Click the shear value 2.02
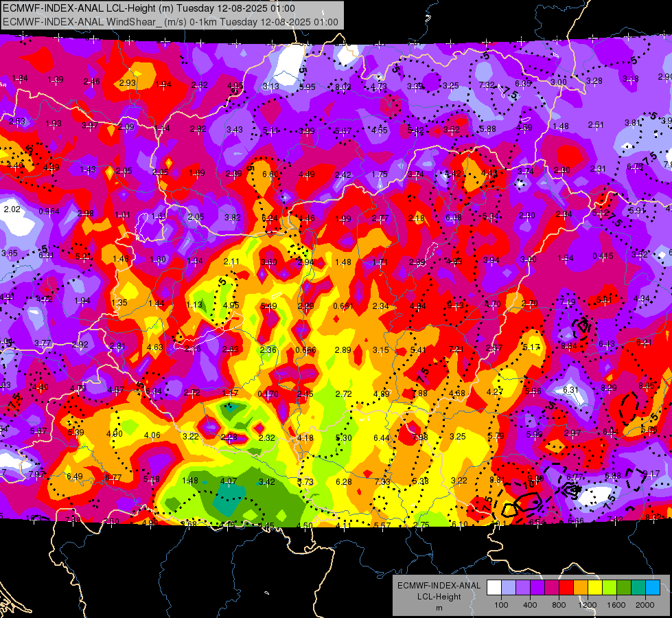Screen dimensions: 672x618 click(x=12, y=209)
